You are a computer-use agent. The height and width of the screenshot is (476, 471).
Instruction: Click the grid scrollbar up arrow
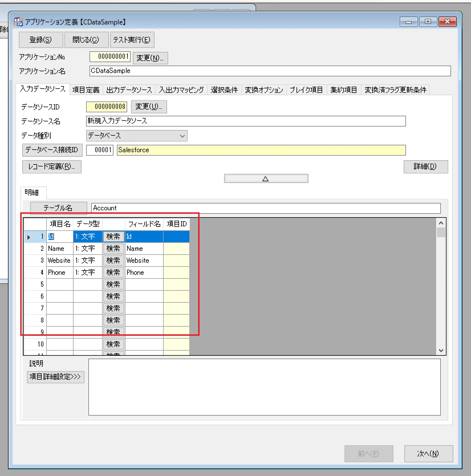point(441,223)
